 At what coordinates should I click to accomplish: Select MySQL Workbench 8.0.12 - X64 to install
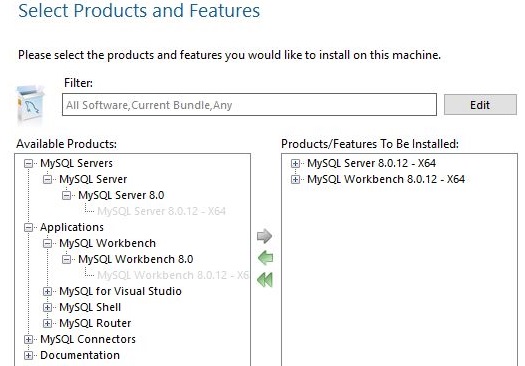tap(386, 179)
